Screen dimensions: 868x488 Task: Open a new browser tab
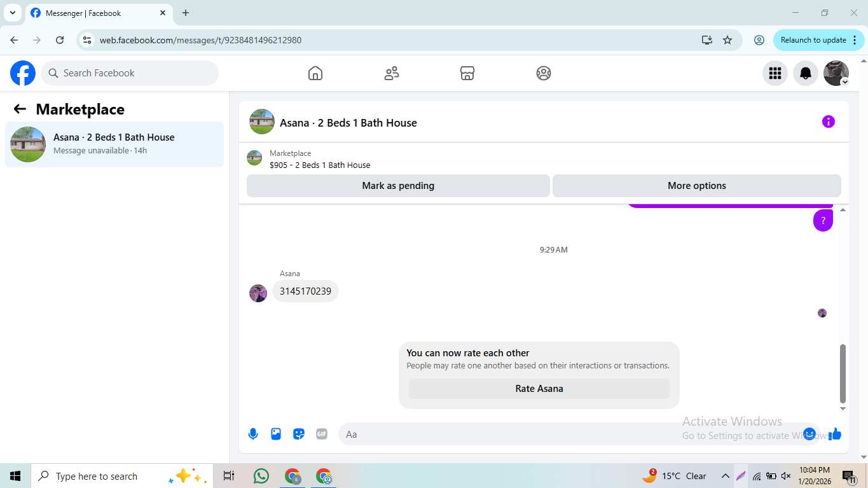click(186, 13)
